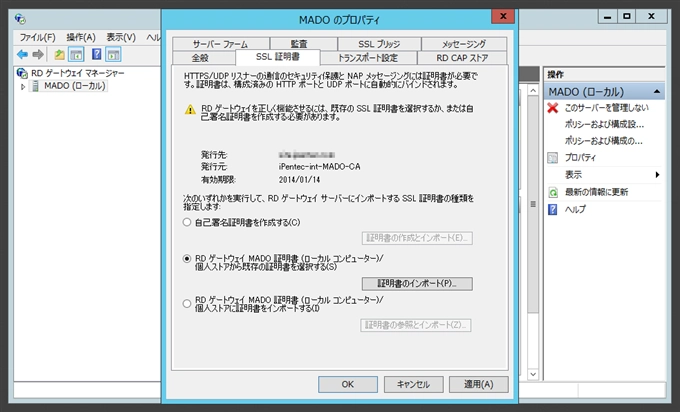The width and height of the screenshot is (680, 412).
Task: Click the scrollbar down arrow in main window
Action: click(533, 374)
